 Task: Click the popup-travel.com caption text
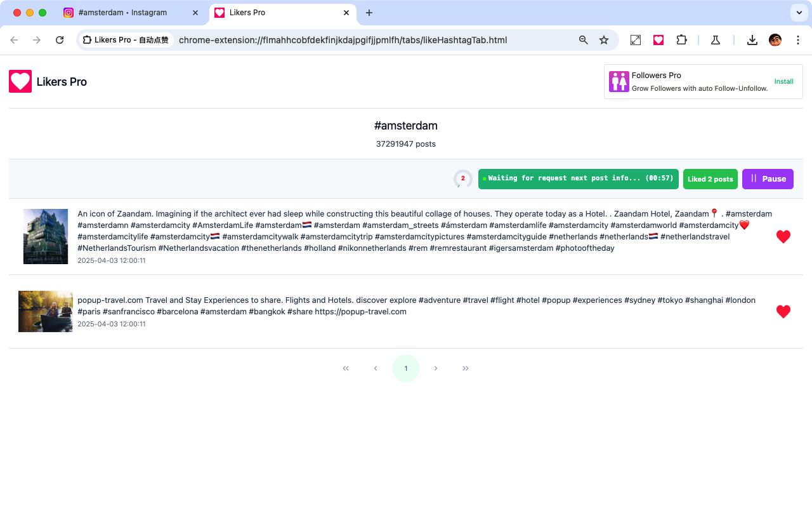coord(417,305)
